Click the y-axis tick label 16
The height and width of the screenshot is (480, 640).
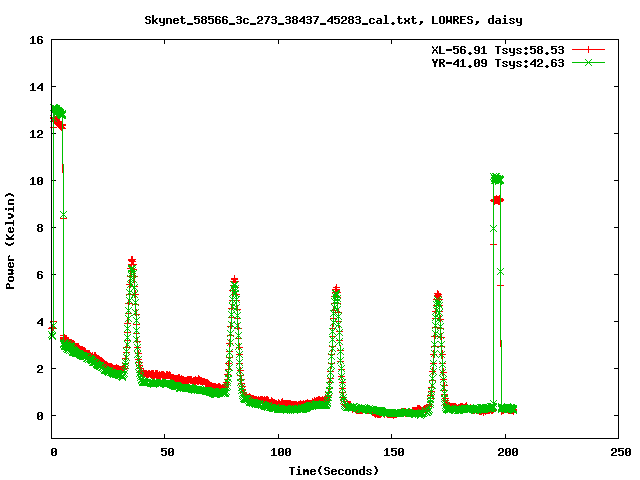36,40
